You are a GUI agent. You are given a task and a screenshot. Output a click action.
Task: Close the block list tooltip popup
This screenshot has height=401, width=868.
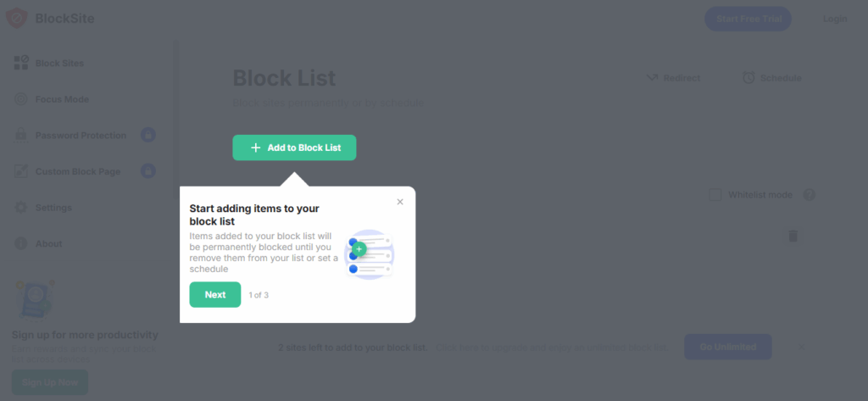click(x=400, y=202)
